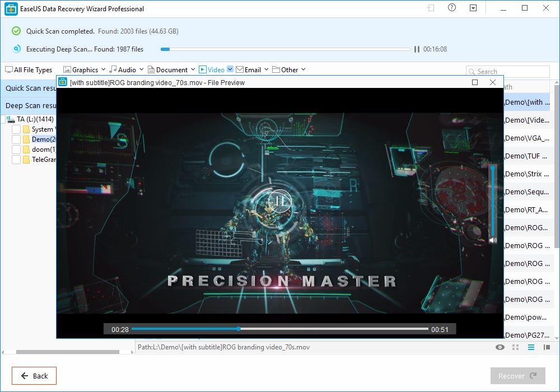Click the elapsed time 00:28
The width and height of the screenshot is (560, 392).
120,329
